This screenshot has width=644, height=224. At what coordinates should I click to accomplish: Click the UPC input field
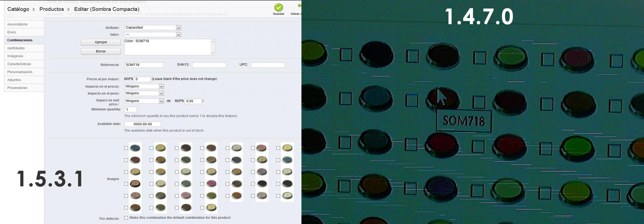(268, 65)
